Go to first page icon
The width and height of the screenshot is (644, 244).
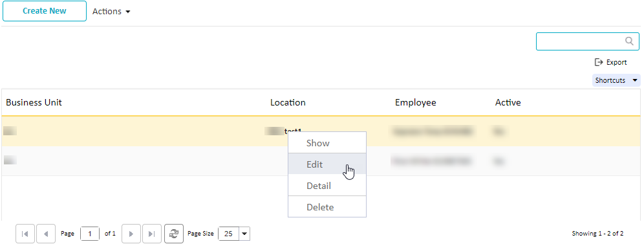click(x=25, y=234)
